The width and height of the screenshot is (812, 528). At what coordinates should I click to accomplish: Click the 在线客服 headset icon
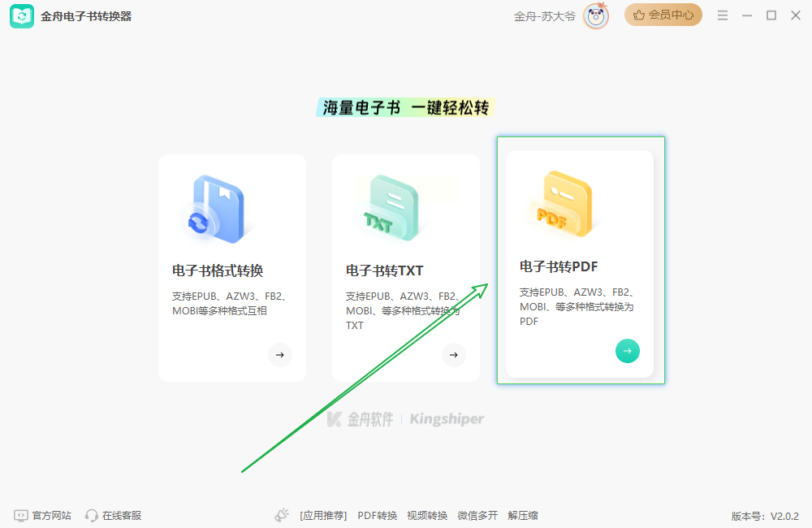(91, 516)
